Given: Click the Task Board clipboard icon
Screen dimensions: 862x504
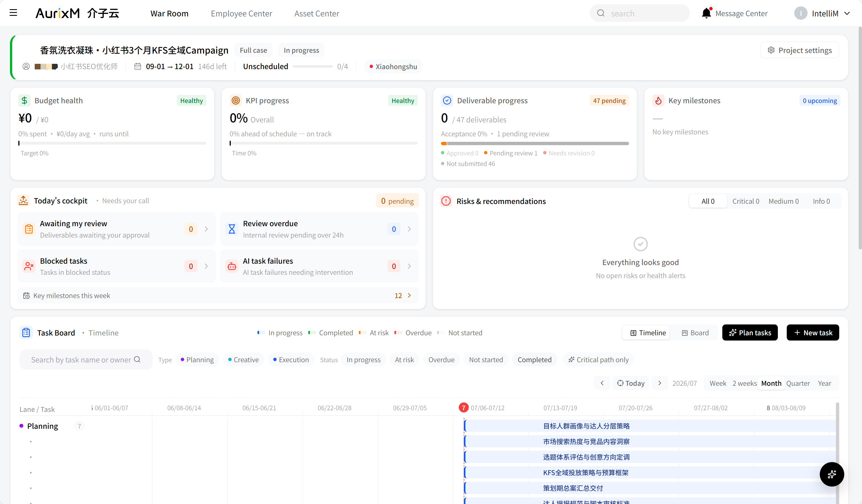Looking at the screenshot, I should point(26,332).
